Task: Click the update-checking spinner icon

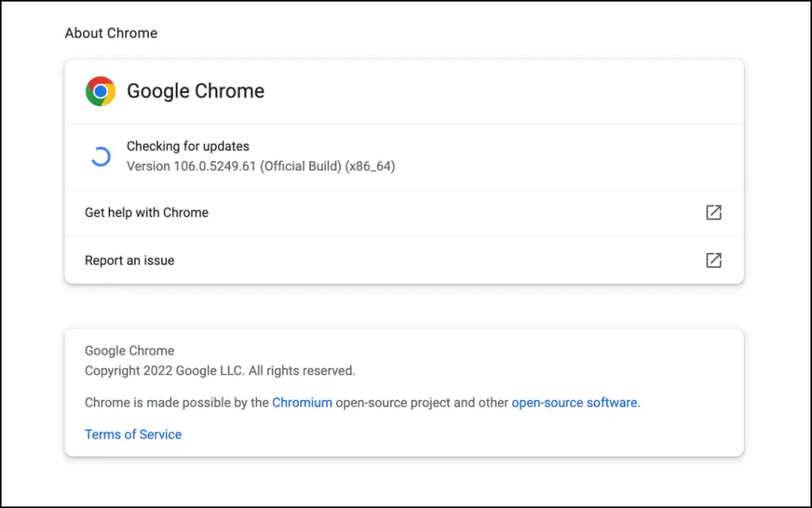Action: point(101,156)
